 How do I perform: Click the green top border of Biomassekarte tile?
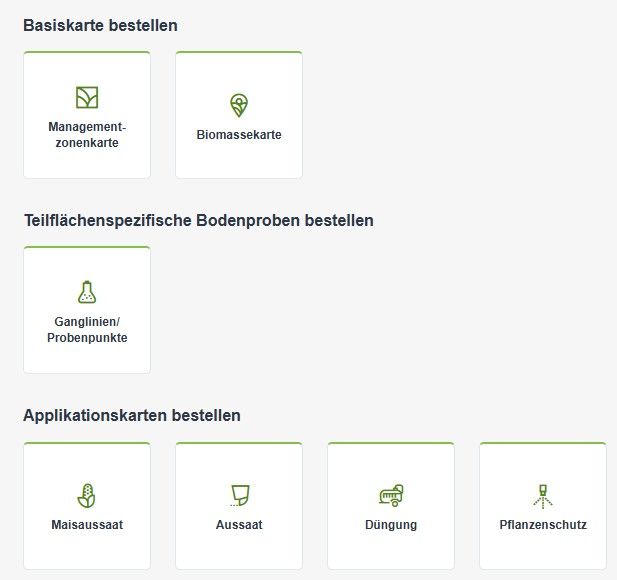pos(239,52)
